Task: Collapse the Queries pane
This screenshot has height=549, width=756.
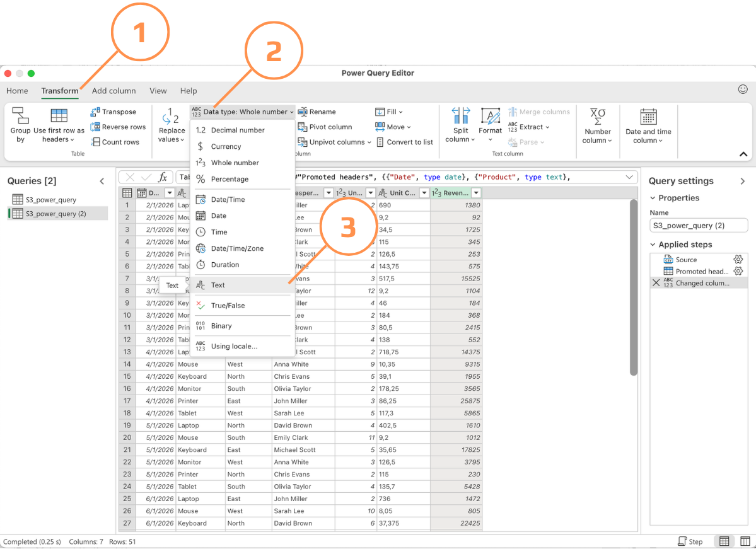Action: (102, 182)
